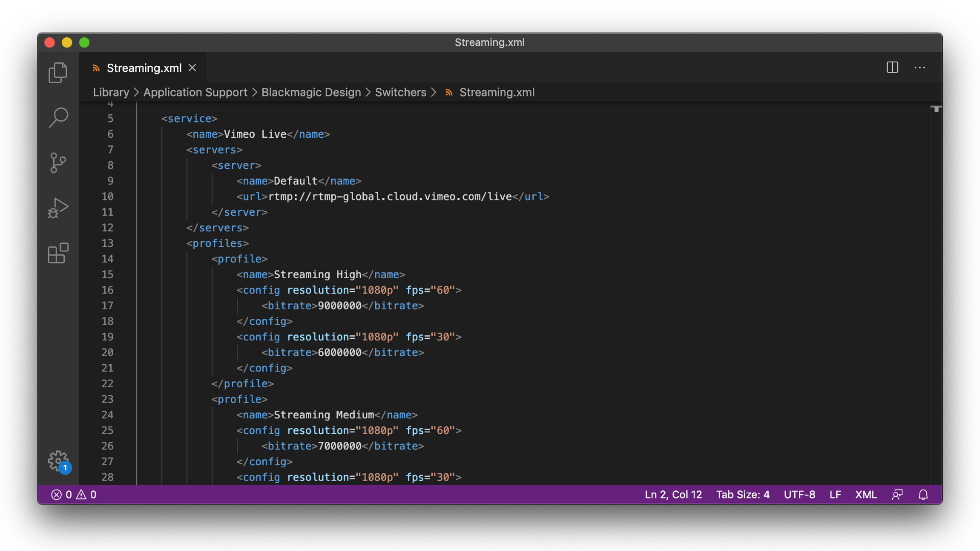Close the Streaming.xml tab
Viewport: 980px width, 551px height.
pyautogui.click(x=192, y=68)
